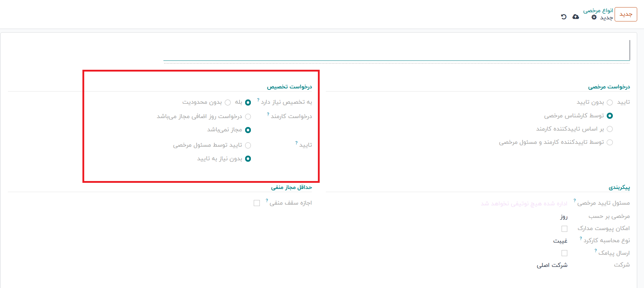
Task: Click help icon beside نوع محاسبه کارکرد
Action: [x=581, y=239]
